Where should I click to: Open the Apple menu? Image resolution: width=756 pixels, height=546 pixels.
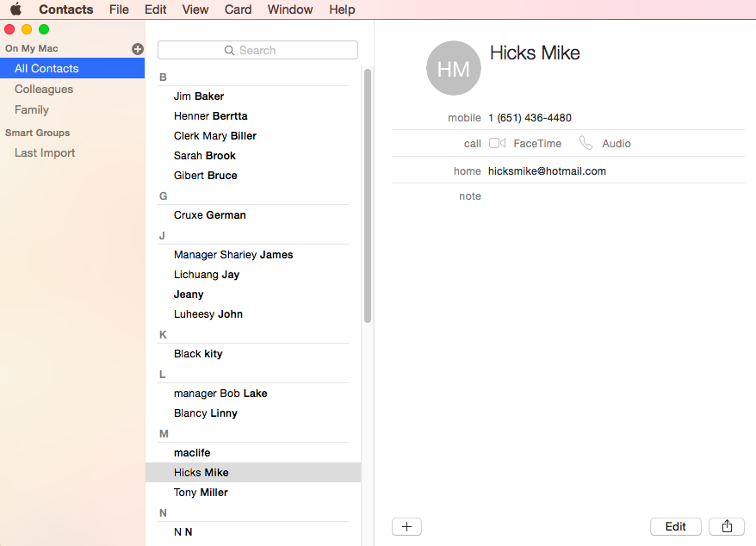[15, 9]
